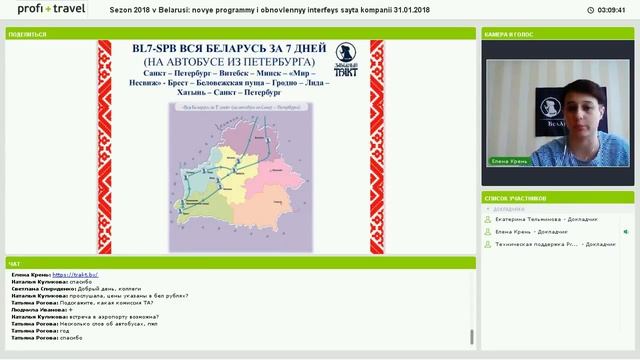Click the route line Хатынь – Санкт – Петербург
Screen dimensions: 640x360
click(x=229, y=93)
